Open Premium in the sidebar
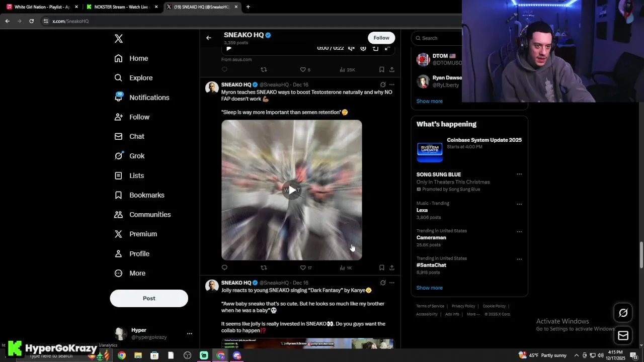The image size is (644, 362). (136, 234)
